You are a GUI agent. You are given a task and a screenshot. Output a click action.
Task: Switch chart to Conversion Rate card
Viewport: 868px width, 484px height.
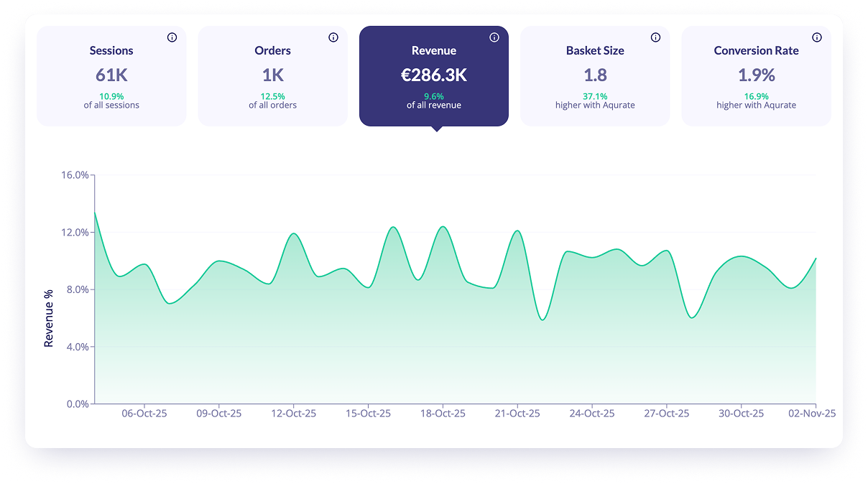click(x=756, y=76)
